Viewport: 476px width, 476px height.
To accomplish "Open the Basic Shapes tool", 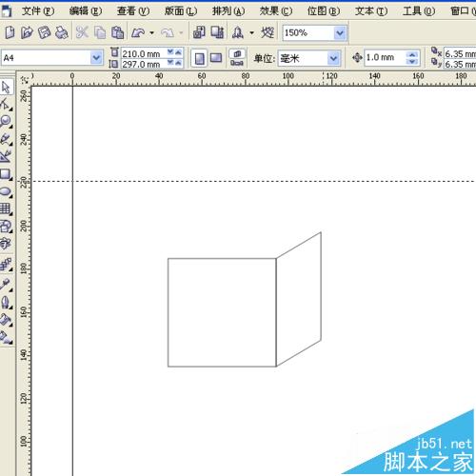I will coord(6,227).
